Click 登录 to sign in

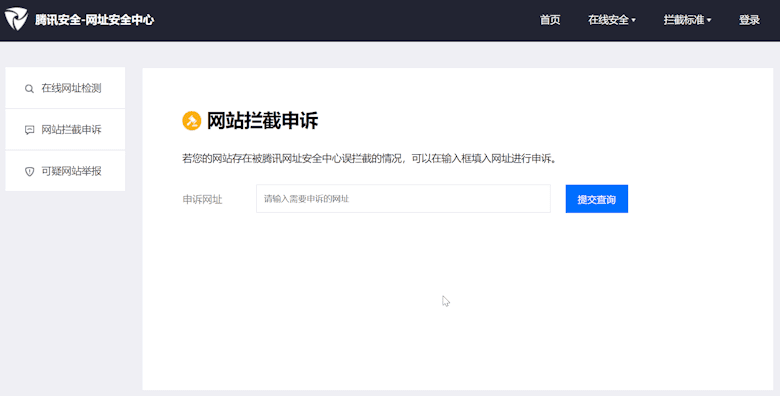(749, 20)
